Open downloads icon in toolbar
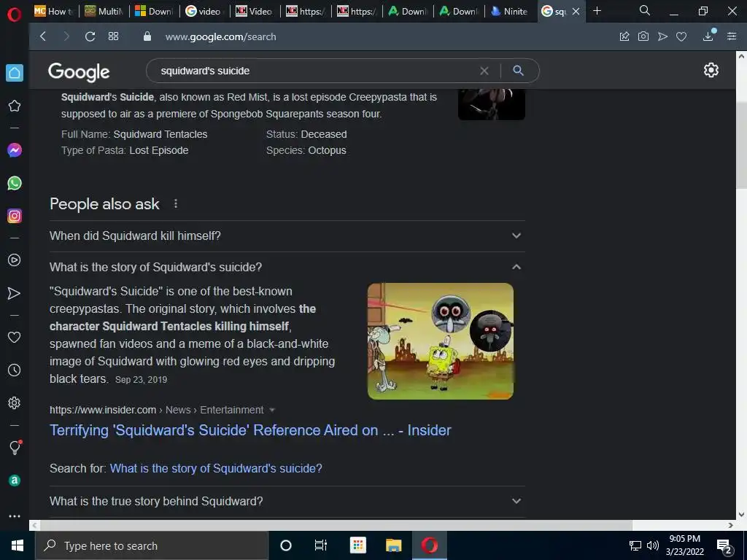The width and height of the screenshot is (747, 560). (708, 36)
